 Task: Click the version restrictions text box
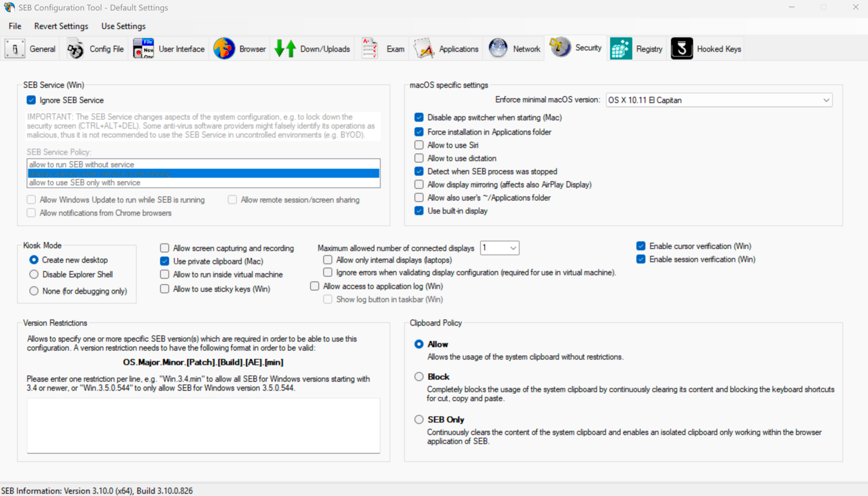point(203,425)
